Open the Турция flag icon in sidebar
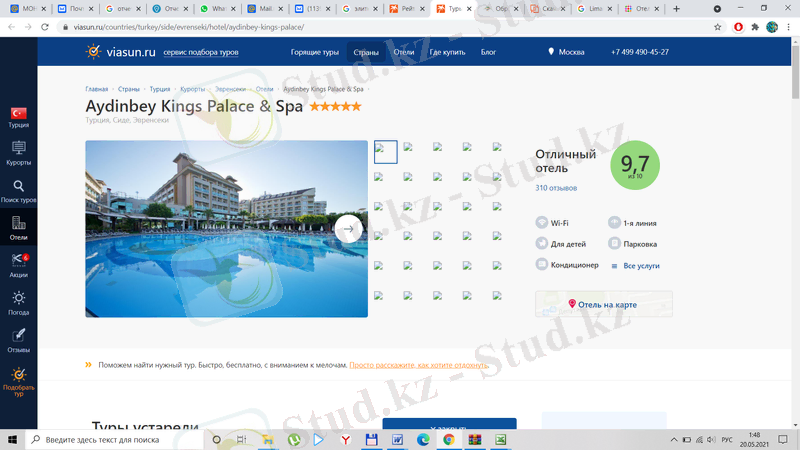This screenshot has height=450, width=800. tap(18, 115)
